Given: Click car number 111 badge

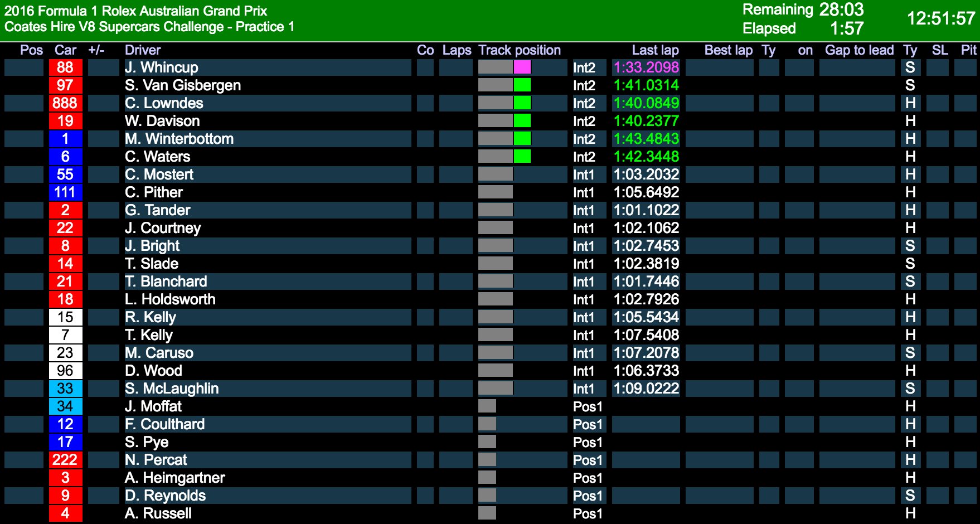Looking at the screenshot, I should (65, 192).
